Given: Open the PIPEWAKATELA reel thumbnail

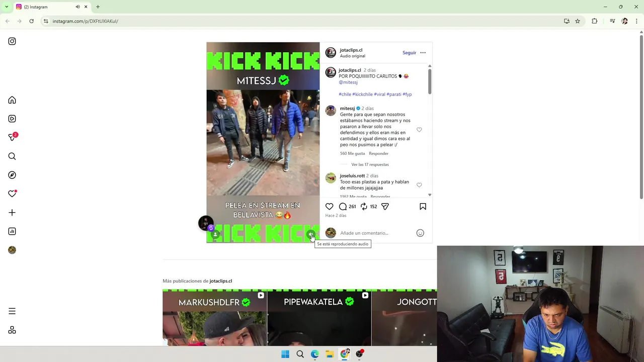Looking at the screenshot, I should pyautogui.click(x=319, y=317).
